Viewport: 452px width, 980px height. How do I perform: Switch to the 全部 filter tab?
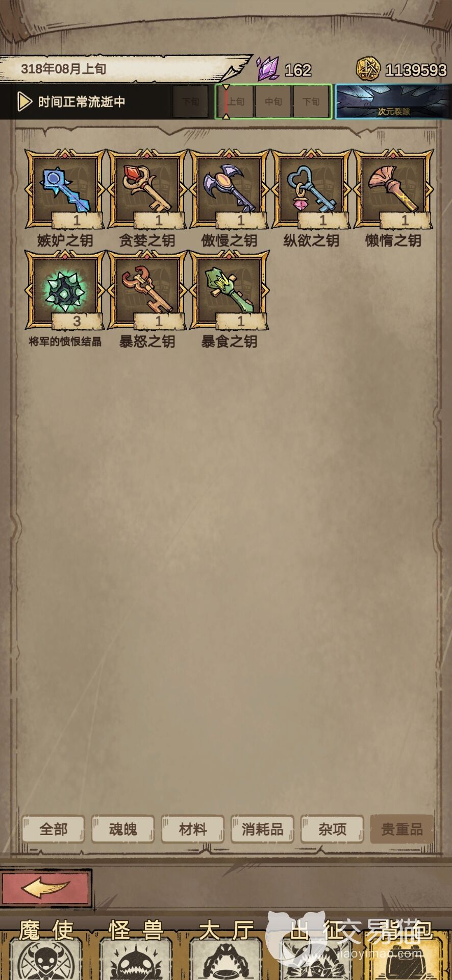(x=53, y=829)
